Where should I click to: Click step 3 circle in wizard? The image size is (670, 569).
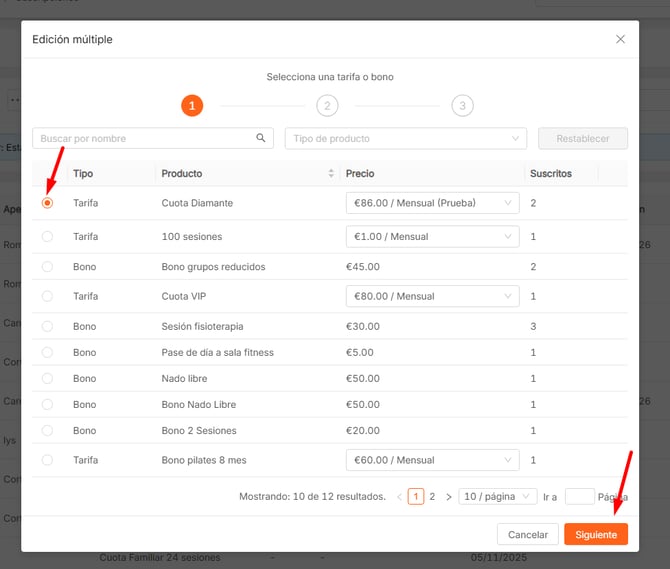click(x=461, y=105)
